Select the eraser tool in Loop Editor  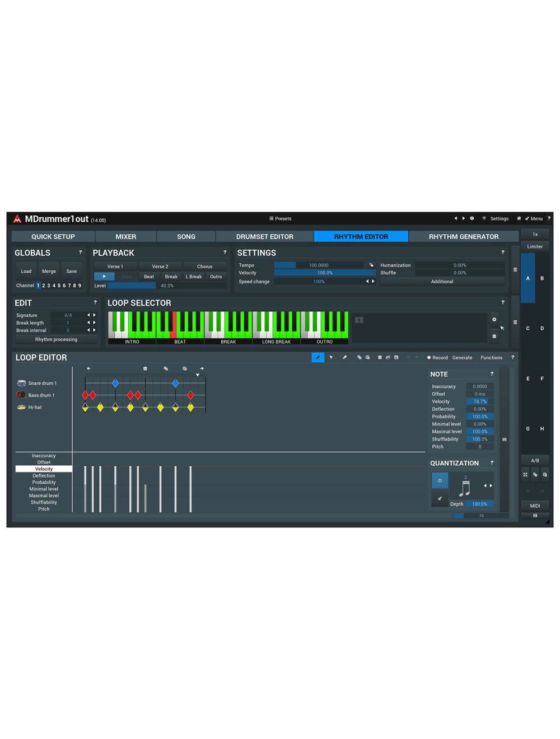click(344, 357)
